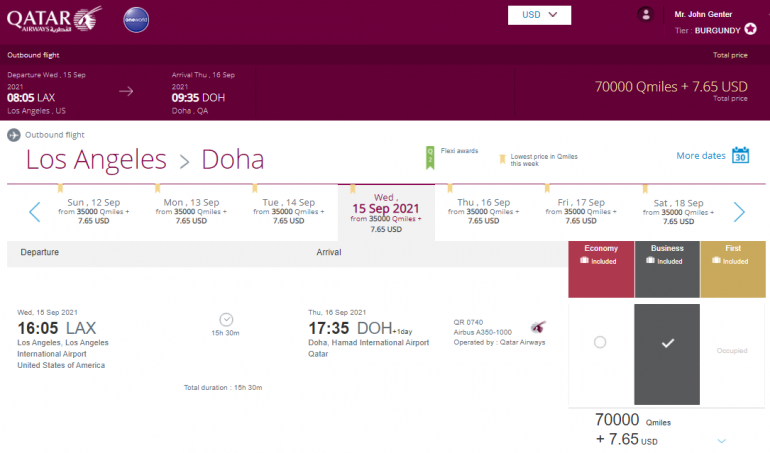This screenshot has width=770, height=453.
Task: Click the Qatar Airways oryx operator icon
Action: point(538,328)
